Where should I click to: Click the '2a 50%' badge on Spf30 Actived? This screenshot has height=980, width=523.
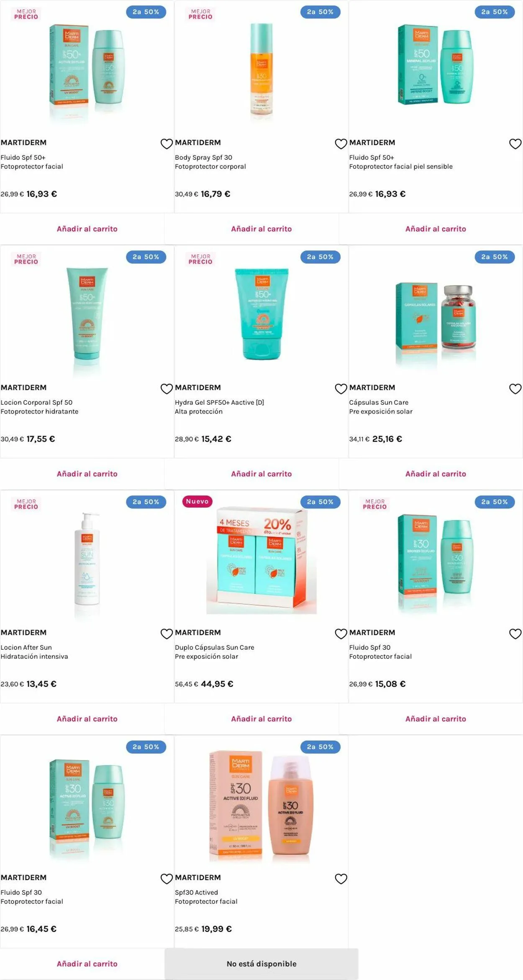[x=320, y=747]
